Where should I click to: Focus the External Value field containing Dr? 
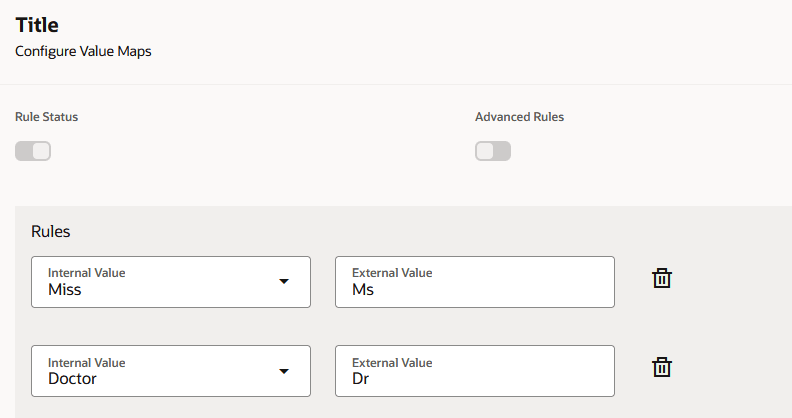pyautogui.click(x=475, y=379)
